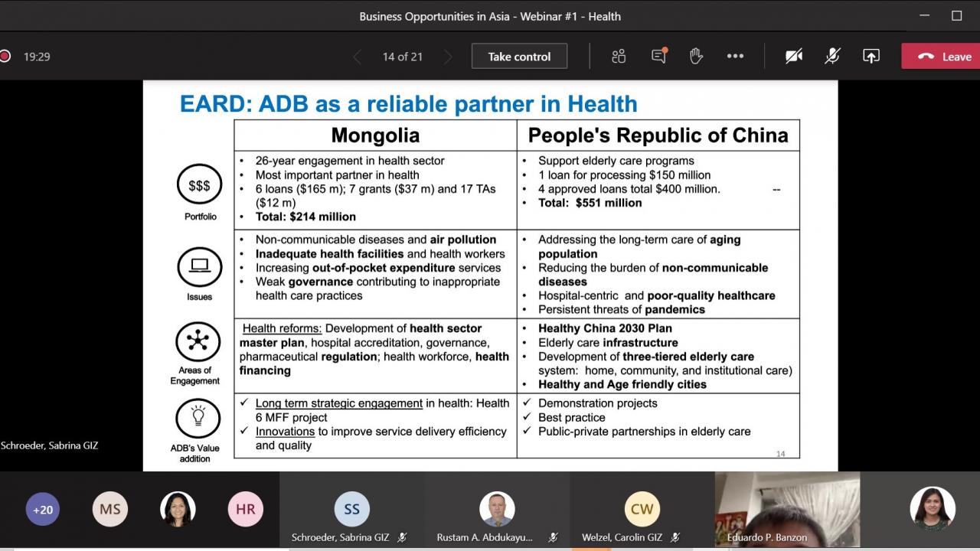Advance to the next slide
980x551 pixels.
click(x=448, y=57)
